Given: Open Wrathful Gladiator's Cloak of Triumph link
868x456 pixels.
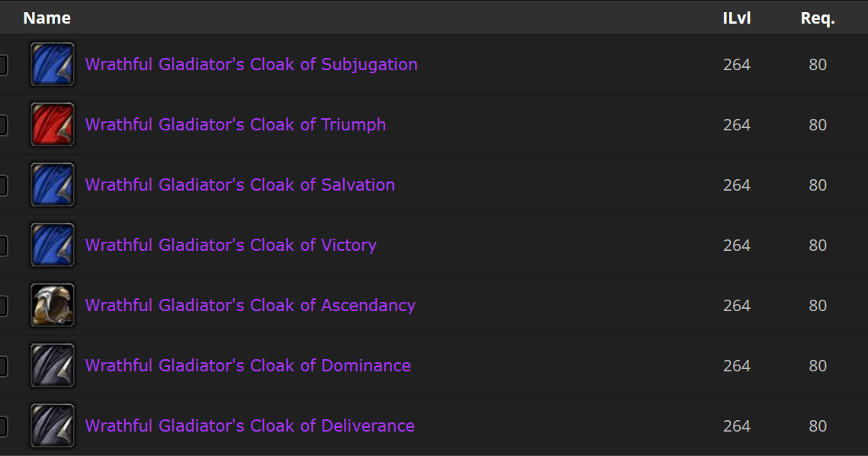Looking at the screenshot, I should [x=236, y=125].
